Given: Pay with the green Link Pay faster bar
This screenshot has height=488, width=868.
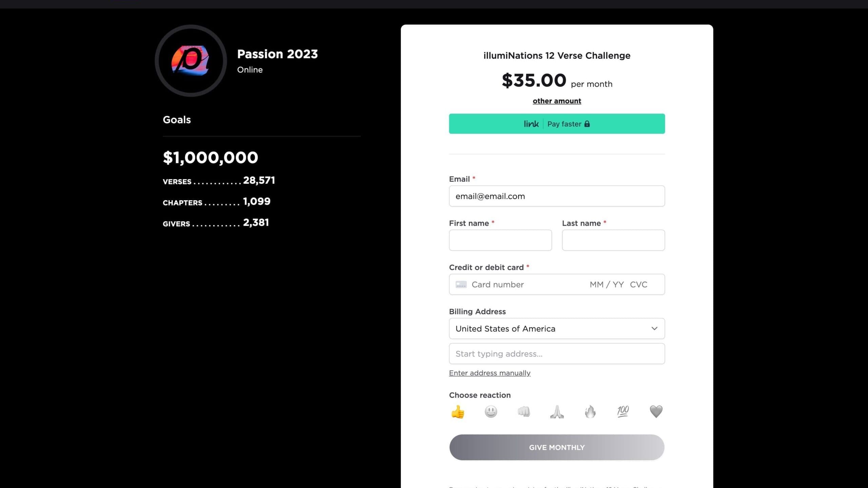Looking at the screenshot, I should tap(556, 124).
